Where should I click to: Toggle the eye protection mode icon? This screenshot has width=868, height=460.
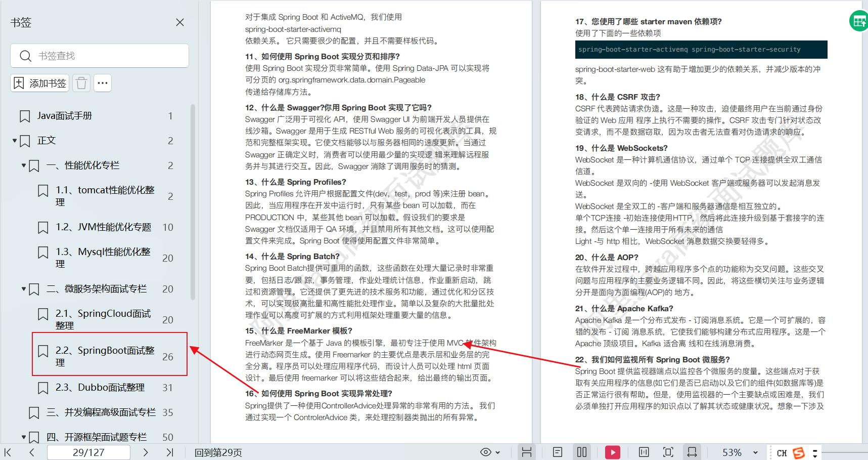pos(486,452)
